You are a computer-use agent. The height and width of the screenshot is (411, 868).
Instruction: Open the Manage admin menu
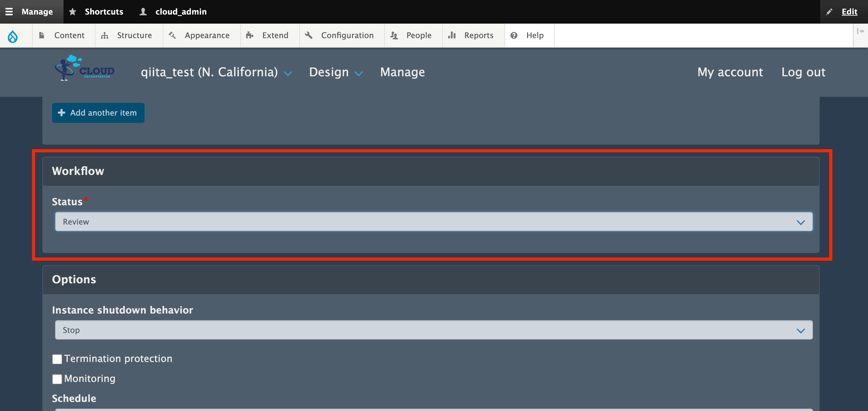pyautogui.click(x=31, y=12)
